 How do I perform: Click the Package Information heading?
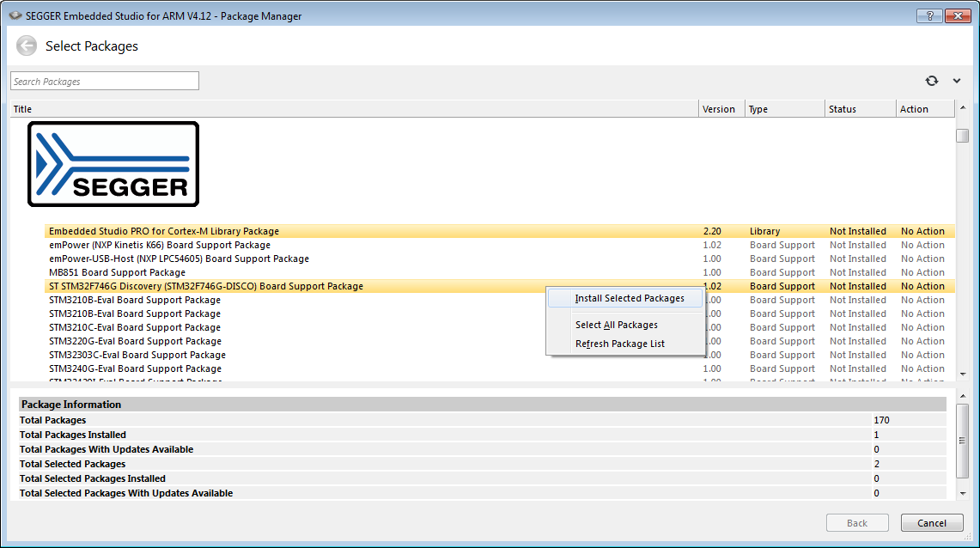[x=71, y=405]
